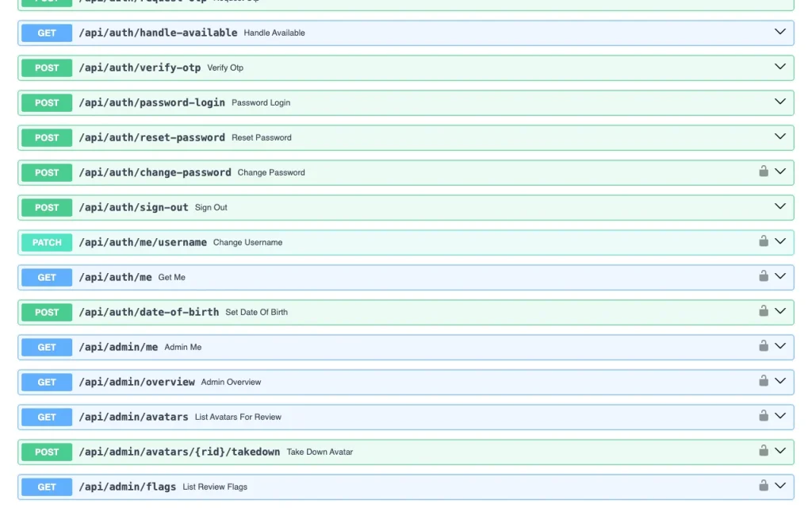Expand reset-password endpoint chevron
Image resolution: width=812 pixels, height=508 pixels.
coord(780,137)
